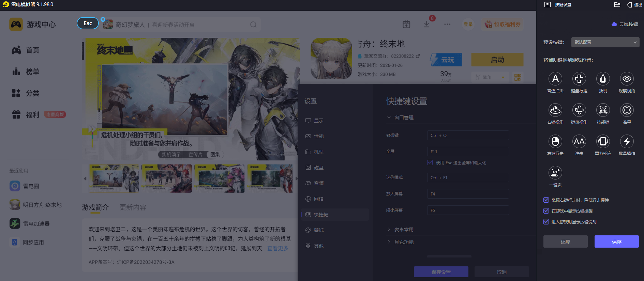644x281 pixels.
Task: Select the 右键视角 right-click view icon
Action: pyautogui.click(x=555, y=110)
